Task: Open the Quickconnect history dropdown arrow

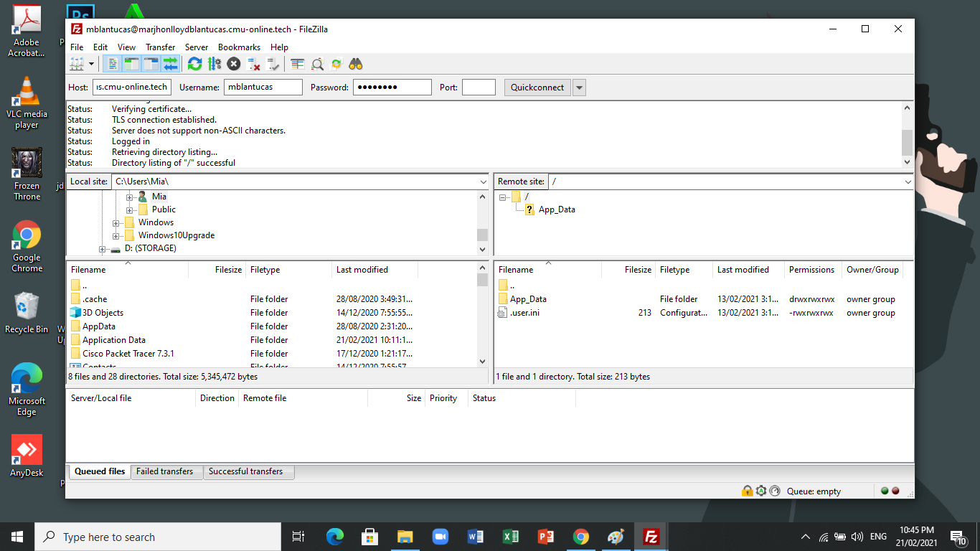Action: coord(580,88)
